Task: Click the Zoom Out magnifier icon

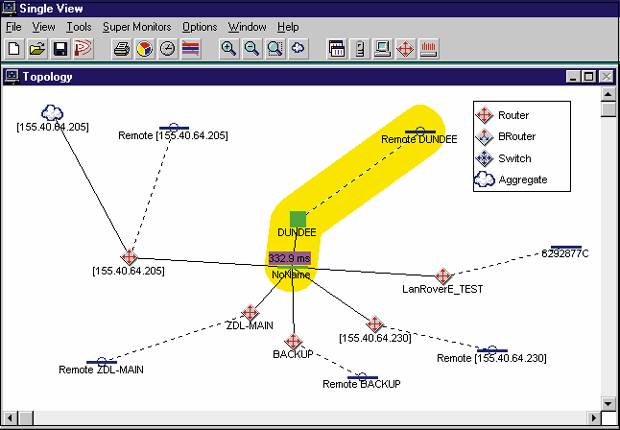Action: pos(252,48)
